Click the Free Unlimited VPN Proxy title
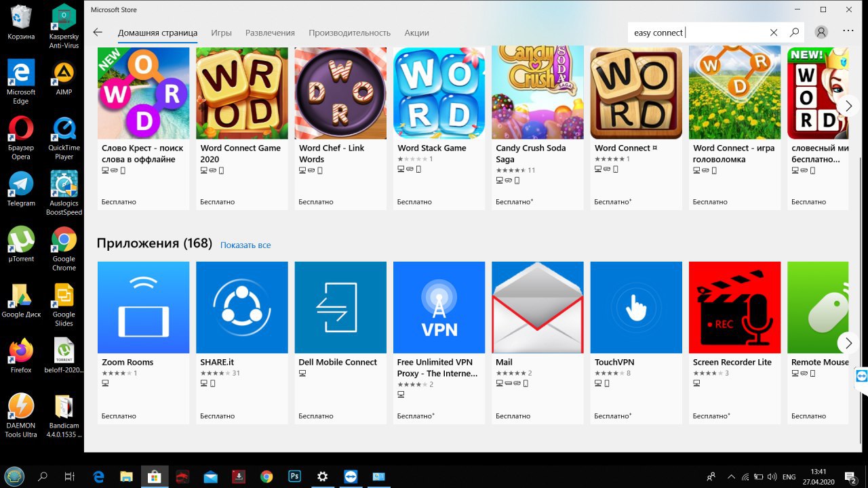868x488 pixels. coord(437,367)
